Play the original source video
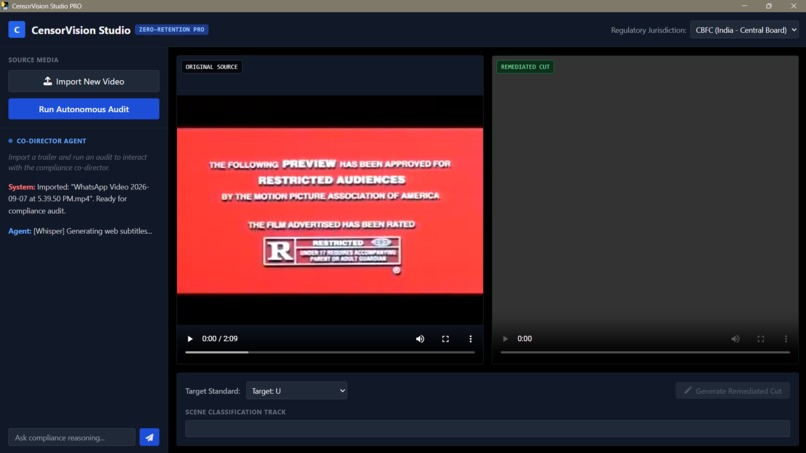This screenshot has width=806, height=453. 190,339
